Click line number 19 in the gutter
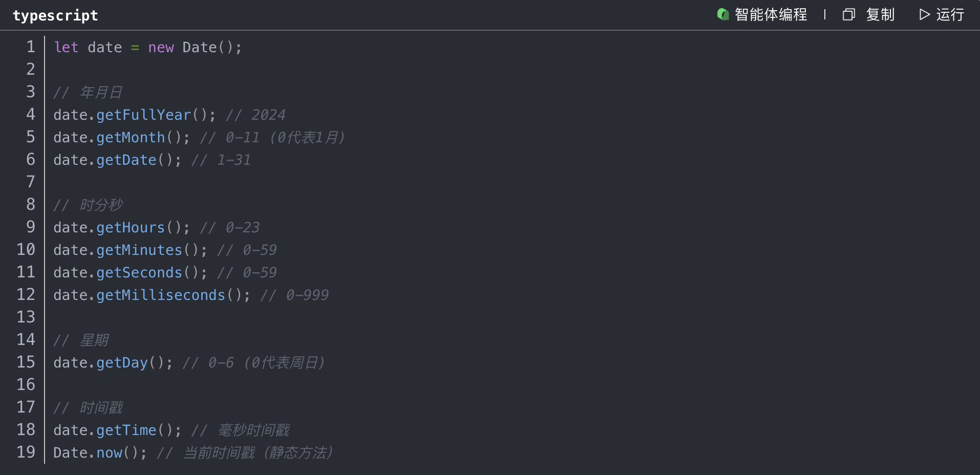 tap(26, 452)
